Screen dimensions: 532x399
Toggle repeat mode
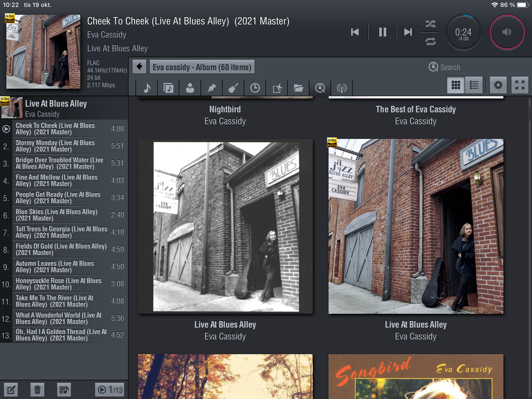(430, 41)
